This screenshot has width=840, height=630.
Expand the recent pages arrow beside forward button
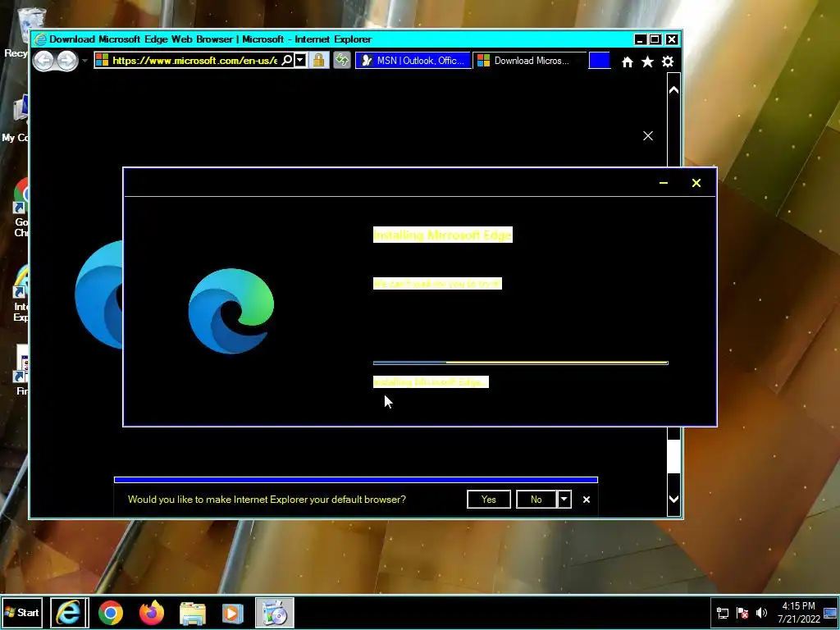[84, 61]
